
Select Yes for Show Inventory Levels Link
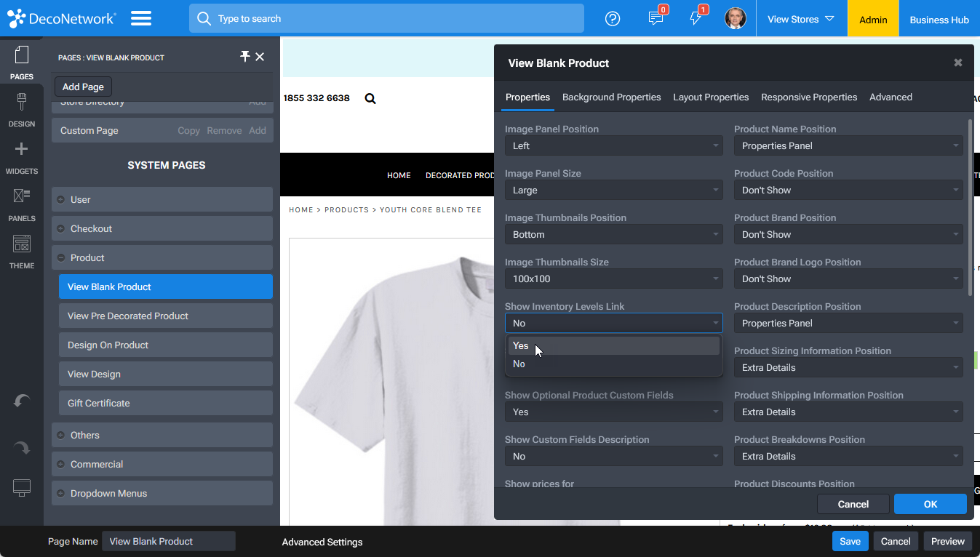pyautogui.click(x=521, y=345)
